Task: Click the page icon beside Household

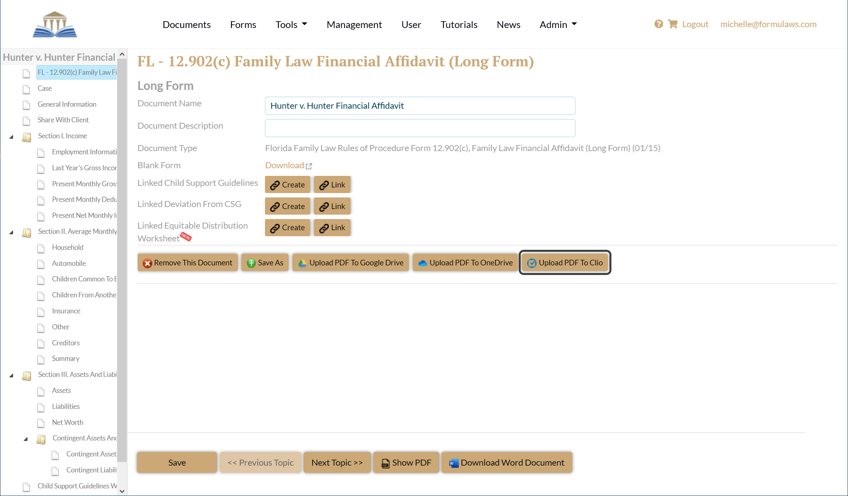Action: (41, 248)
